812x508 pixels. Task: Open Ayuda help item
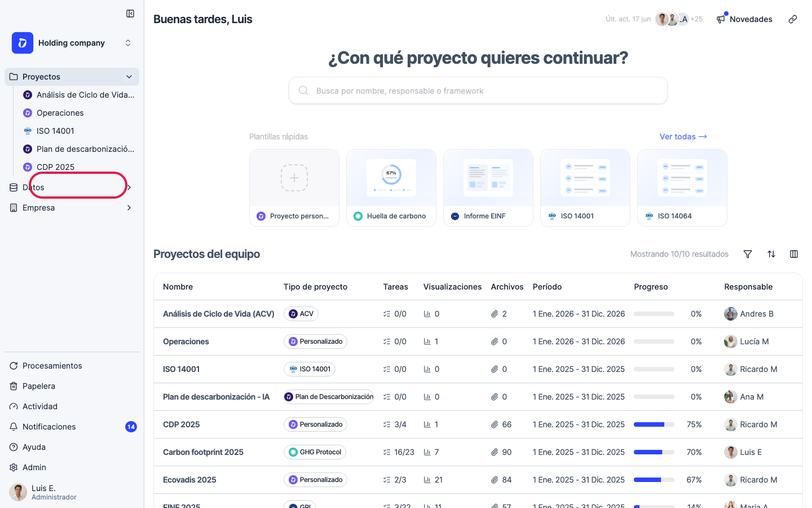pos(72,447)
